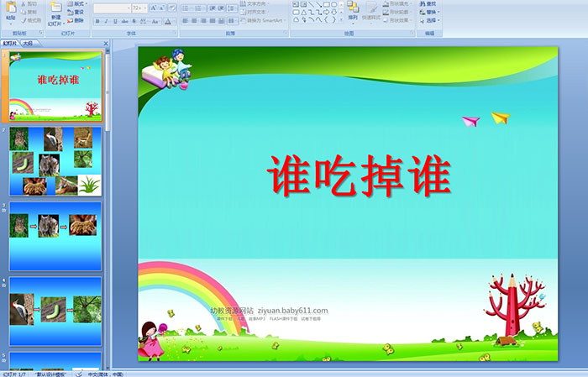Toggle Underline text formatting

tap(114, 21)
